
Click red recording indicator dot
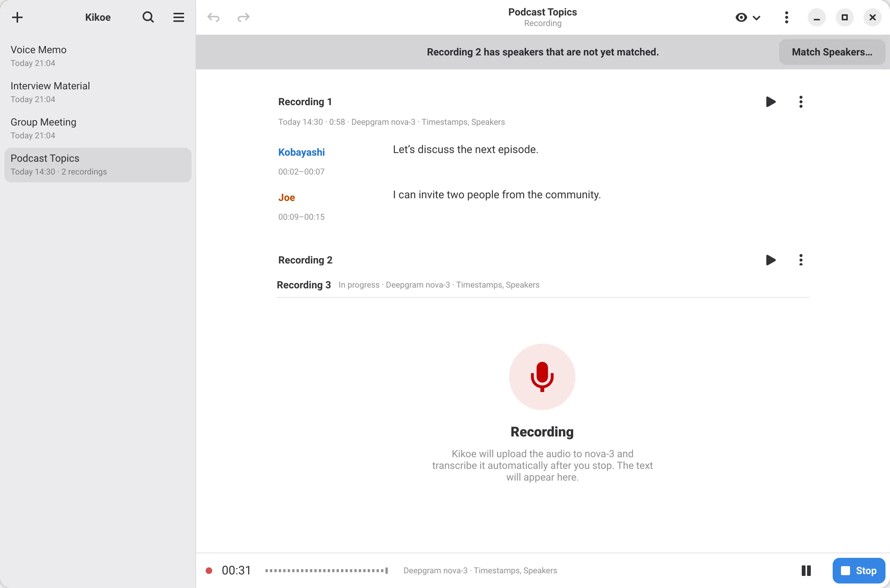(209, 571)
